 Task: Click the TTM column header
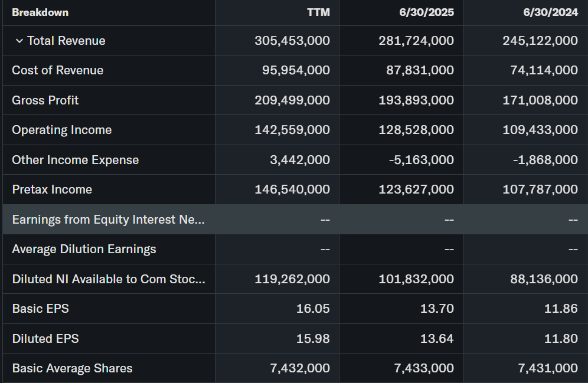tap(318, 12)
